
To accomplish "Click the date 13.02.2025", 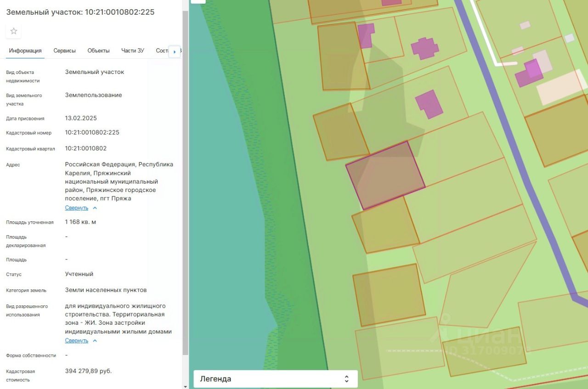I will coord(81,118).
